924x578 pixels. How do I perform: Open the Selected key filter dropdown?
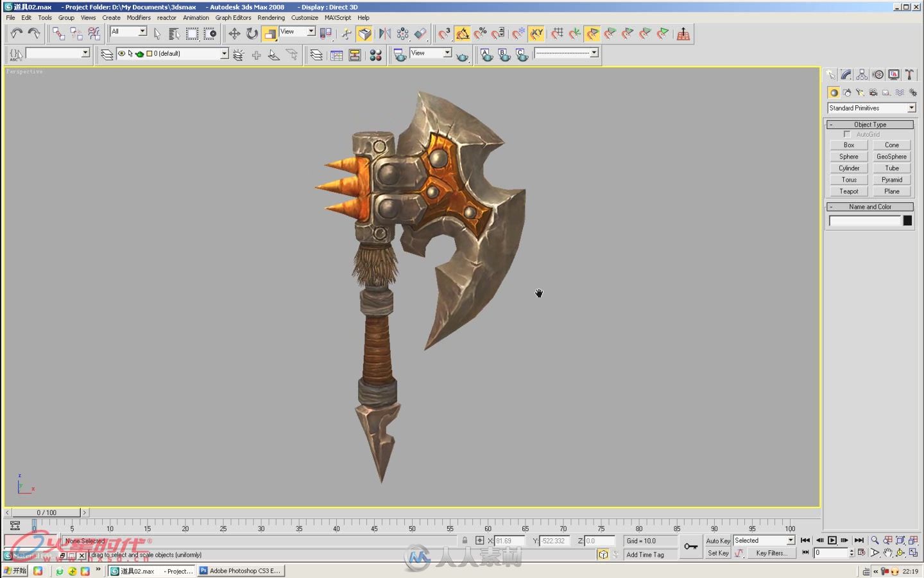tap(764, 541)
